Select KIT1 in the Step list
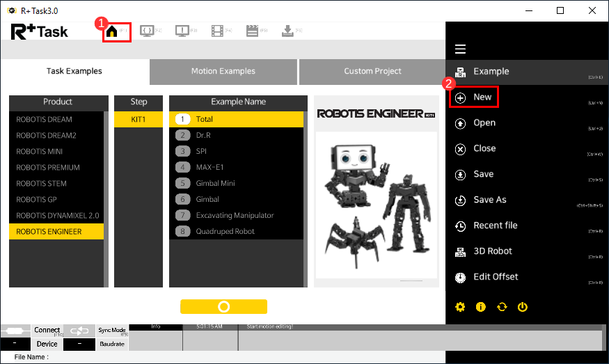Viewport: 609px width, 364px height. [139, 120]
